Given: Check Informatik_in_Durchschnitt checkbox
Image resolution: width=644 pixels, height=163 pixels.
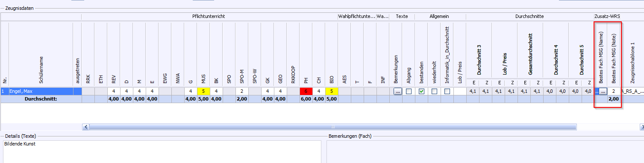Looking at the screenshot, I should point(447,91).
